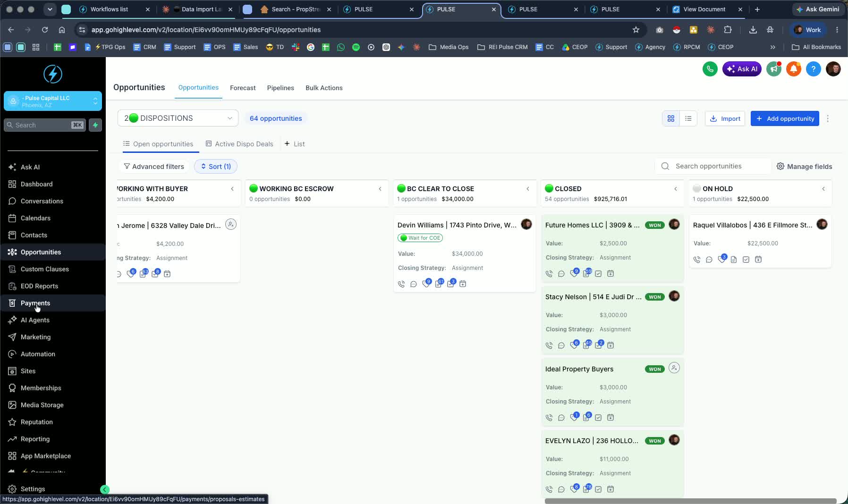The width and height of the screenshot is (848, 504).
Task: Switch to list view toggle
Action: 688,118
